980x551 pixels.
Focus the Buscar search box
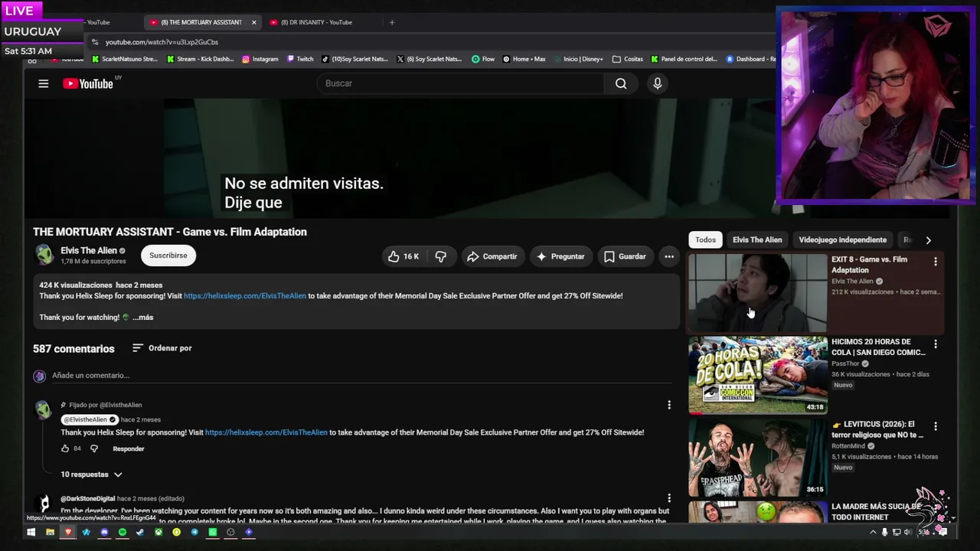point(461,83)
